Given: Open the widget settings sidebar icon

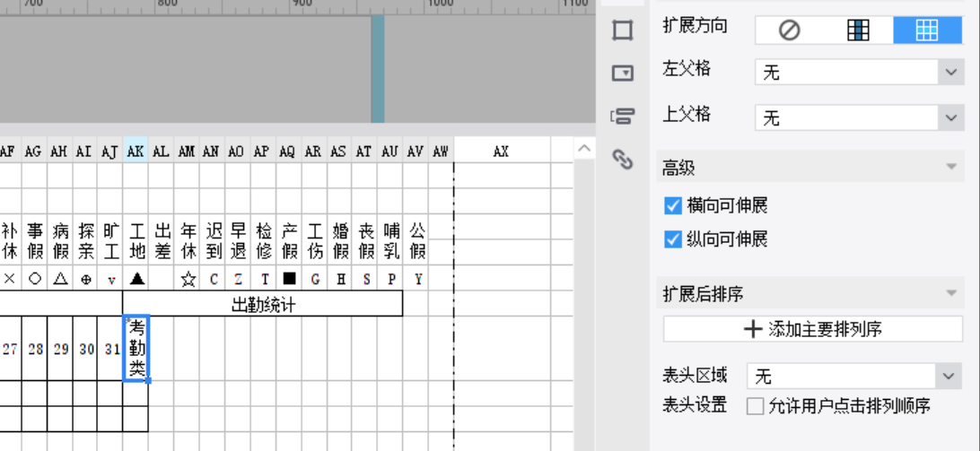Looking at the screenshot, I should click(x=623, y=74).
